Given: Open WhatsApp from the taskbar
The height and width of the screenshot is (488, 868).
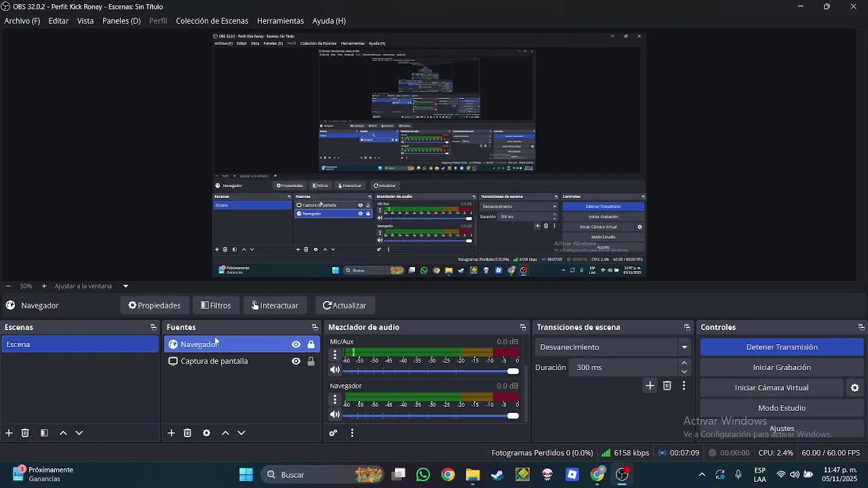Looking at the screenshot, I should coord(423,474).
